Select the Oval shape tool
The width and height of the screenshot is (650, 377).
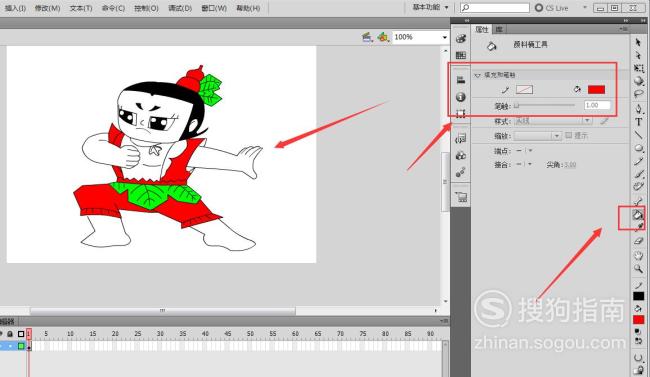pyautogui.click(x=638, y=148)
